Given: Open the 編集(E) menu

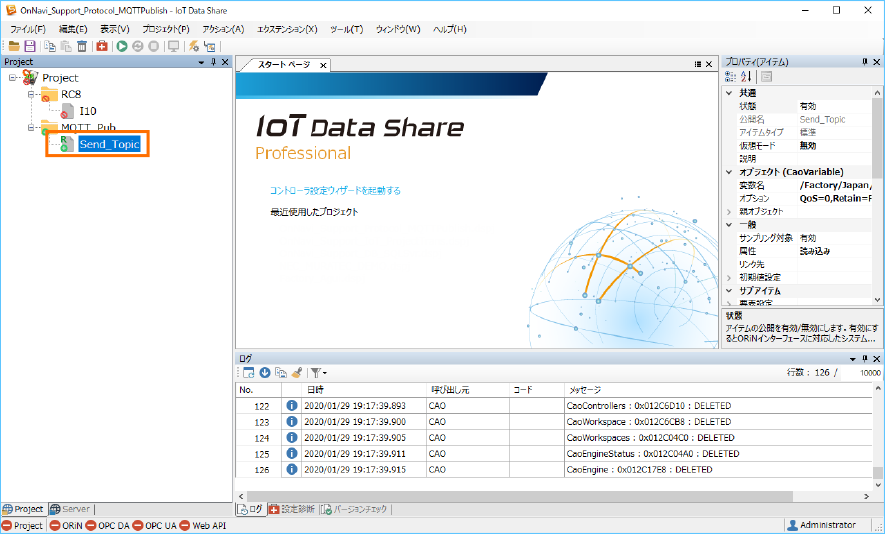Looking at the screenshot, I should tap(73, 29).
